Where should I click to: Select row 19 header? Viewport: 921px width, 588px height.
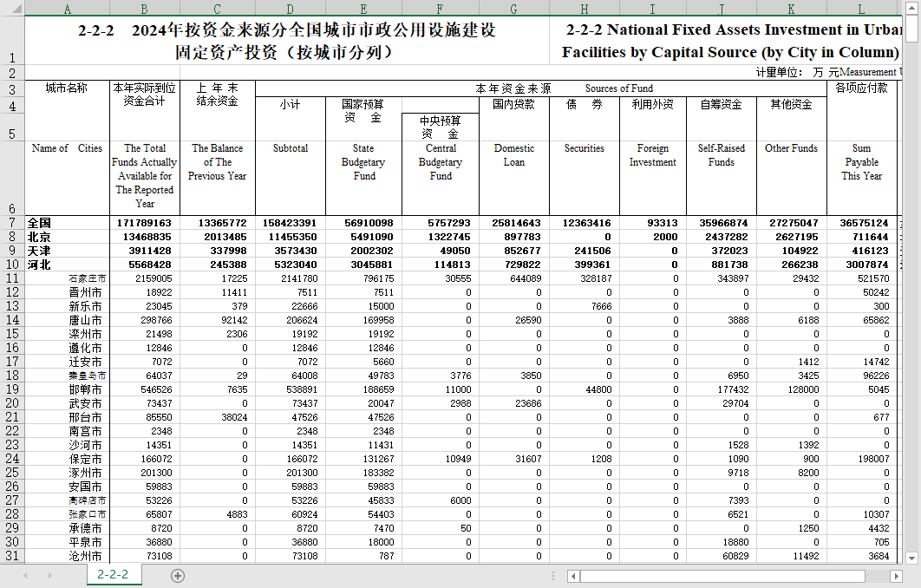point(12,389)
